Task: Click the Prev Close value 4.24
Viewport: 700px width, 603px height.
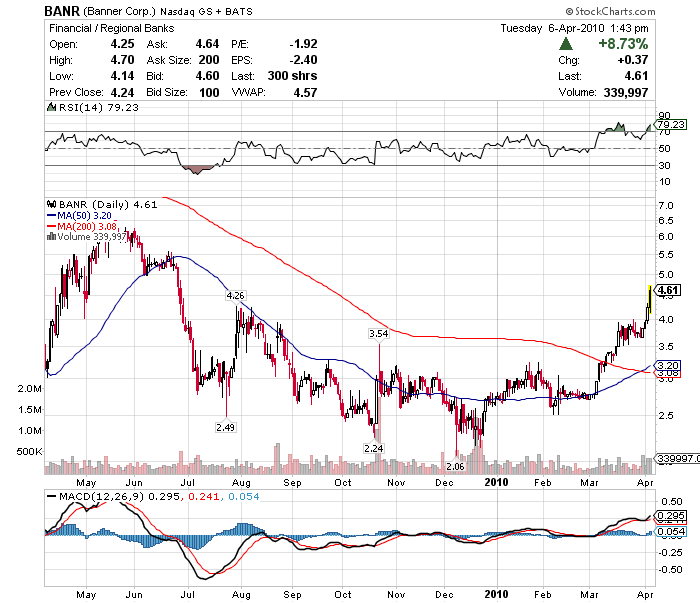Action: click(x=122, y=92)
